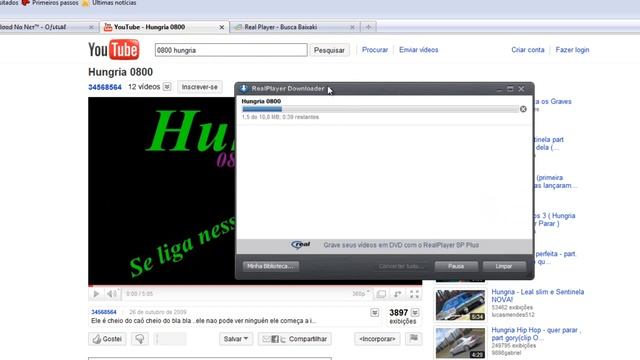The width and height of the screenshot is (640, 360).
Task: Close the RealPlayer Downloader window
Action: 521,89
